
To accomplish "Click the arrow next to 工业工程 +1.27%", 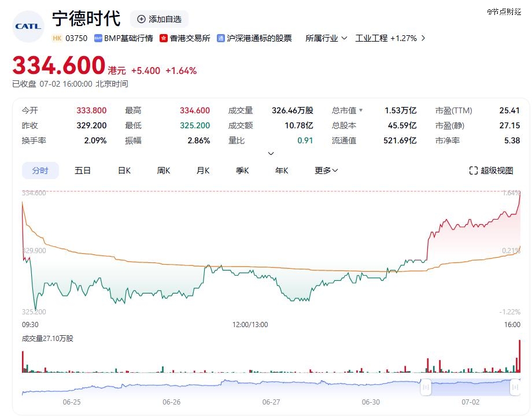I will pos(423,38).
